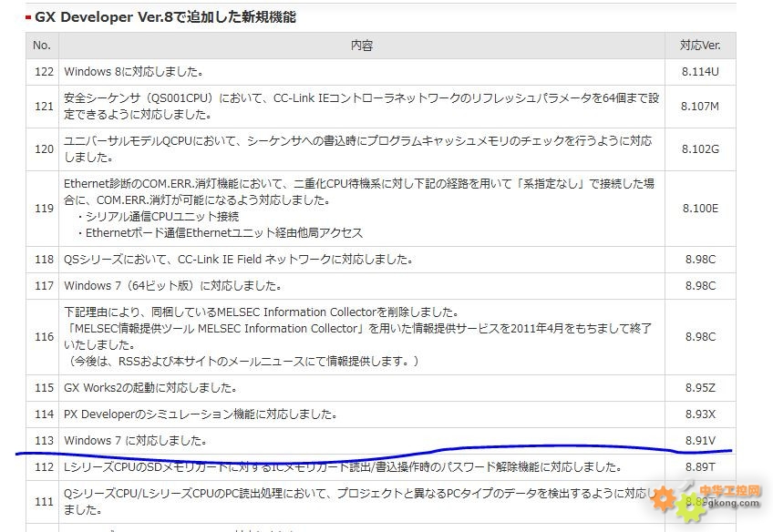Click the text 'Windows 8に対応しました。'

tap(134, 72)
